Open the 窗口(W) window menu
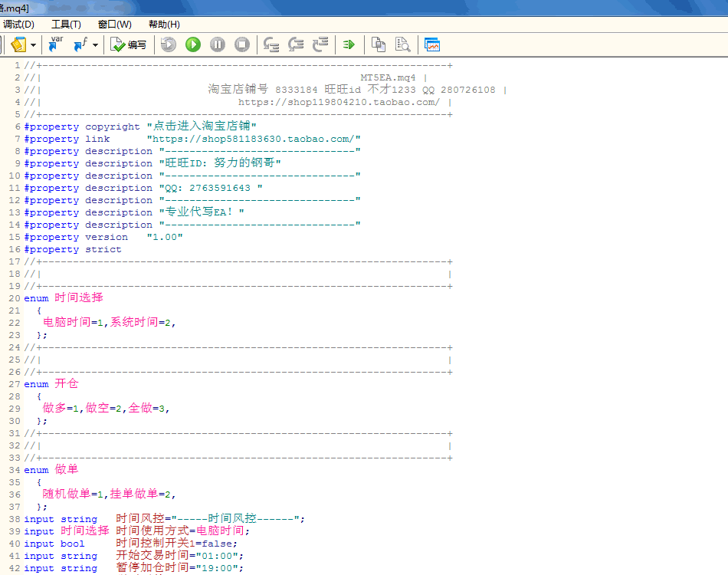The image size is (728, 575). (115, 25)
